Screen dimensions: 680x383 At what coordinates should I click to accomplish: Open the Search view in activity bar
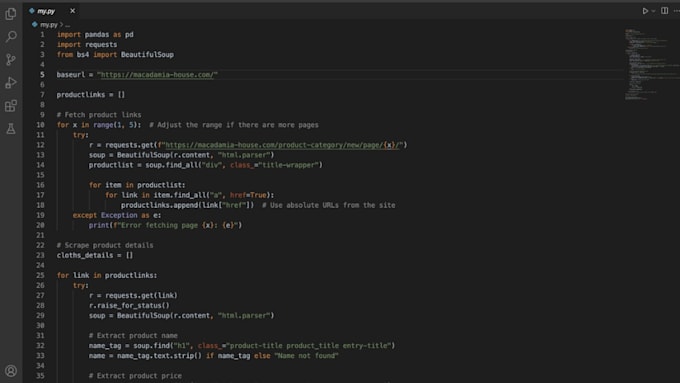click(x=11, y=36)
